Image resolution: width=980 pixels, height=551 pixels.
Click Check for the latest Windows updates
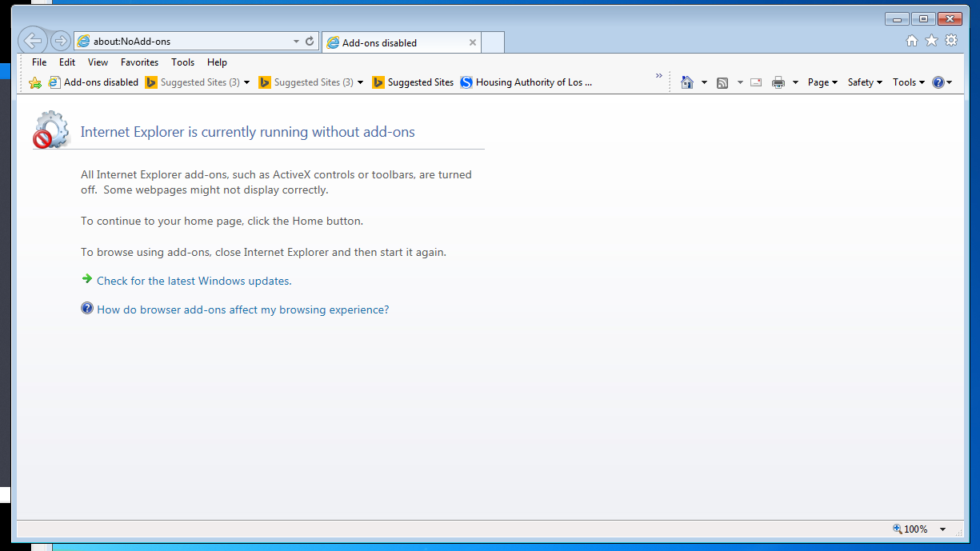pyautogui.click(x=194, y=281)
